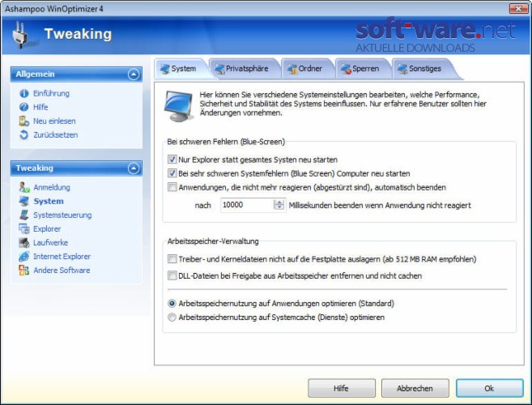This screenshot has height=405, width=532.
Task: Select 'auf Anwendungen optimieren (Standard)' radio button
Action: click(172, 303)
